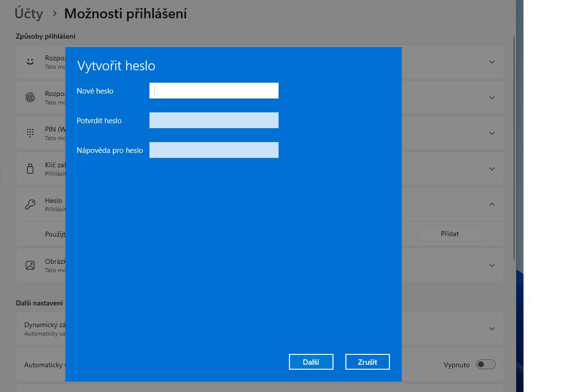This screenshot has width=570, height=392.
Task: Click the Vypnuto status text
Action: [x=457, y=365]
